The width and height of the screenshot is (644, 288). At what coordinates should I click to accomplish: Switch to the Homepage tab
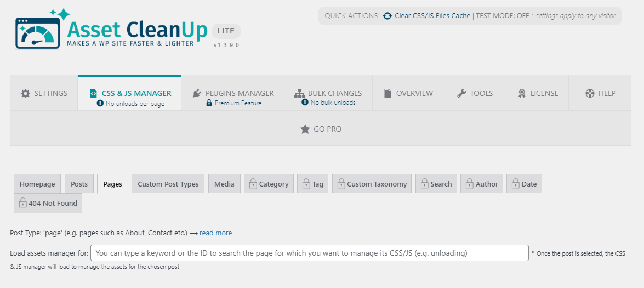(37, 184)
